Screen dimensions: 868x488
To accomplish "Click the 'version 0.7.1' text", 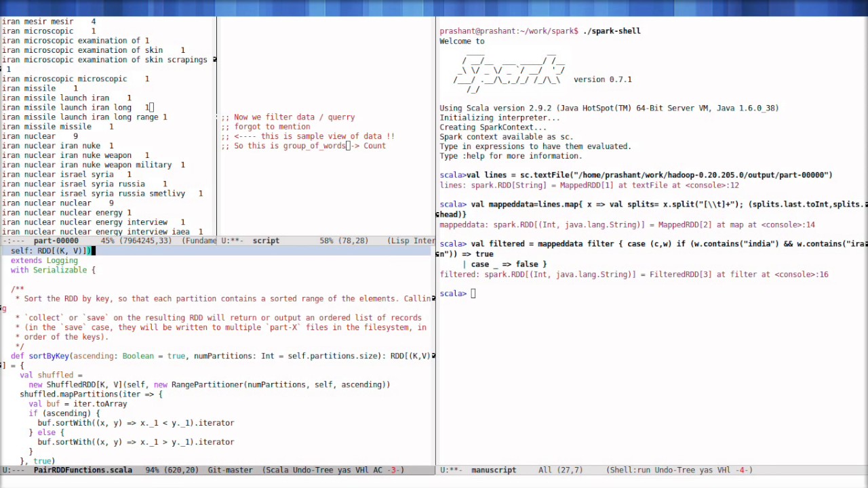I will click(602, 79).
